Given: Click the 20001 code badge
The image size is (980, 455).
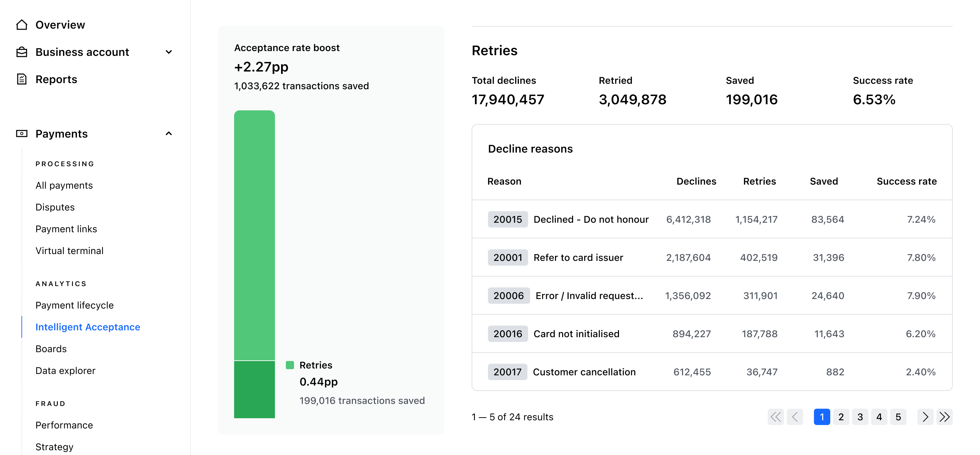Looking at the screenshot, I should (x=507, y=257).
